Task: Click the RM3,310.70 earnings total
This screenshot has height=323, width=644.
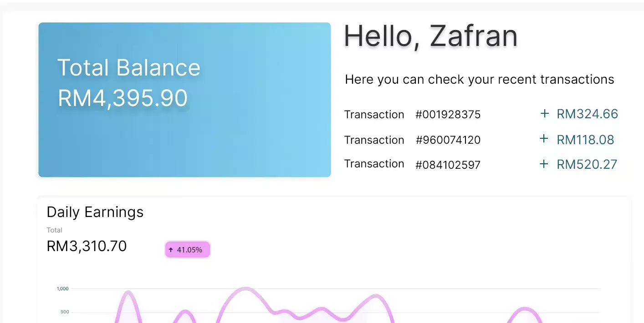Action: (87, 246)
